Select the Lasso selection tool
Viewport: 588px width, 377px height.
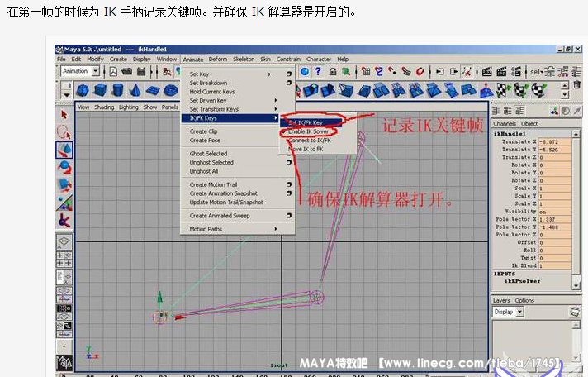(64, 131)
